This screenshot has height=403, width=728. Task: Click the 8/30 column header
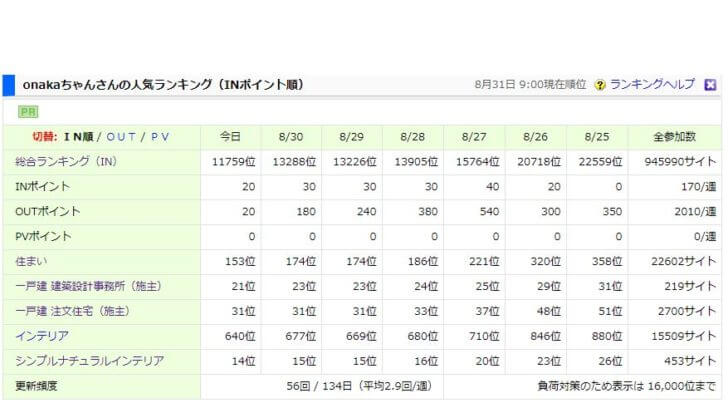(x=291, y=136)
